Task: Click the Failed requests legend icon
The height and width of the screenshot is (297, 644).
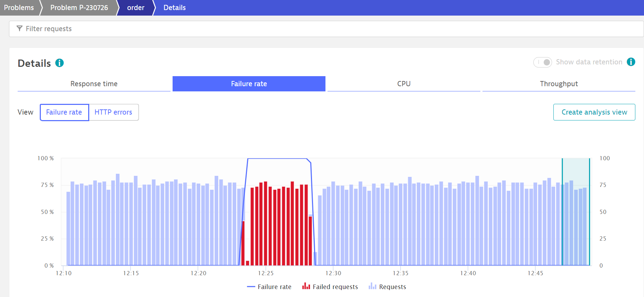Action: (x=306, y=286)
